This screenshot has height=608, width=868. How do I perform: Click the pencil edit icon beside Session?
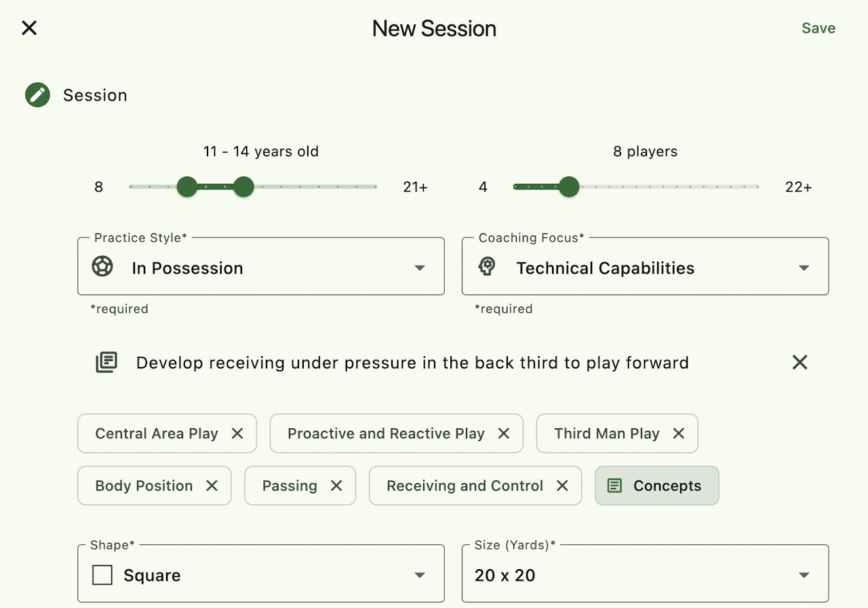tap(38, 95)
